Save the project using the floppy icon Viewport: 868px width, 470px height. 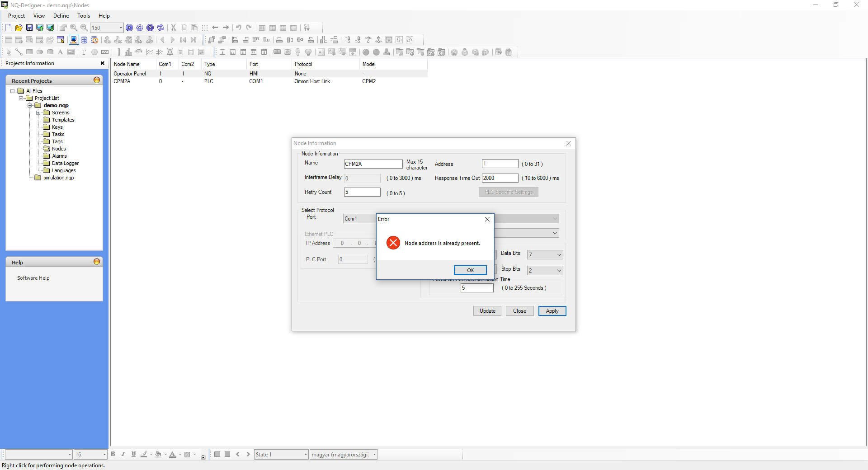click(29, 28)
